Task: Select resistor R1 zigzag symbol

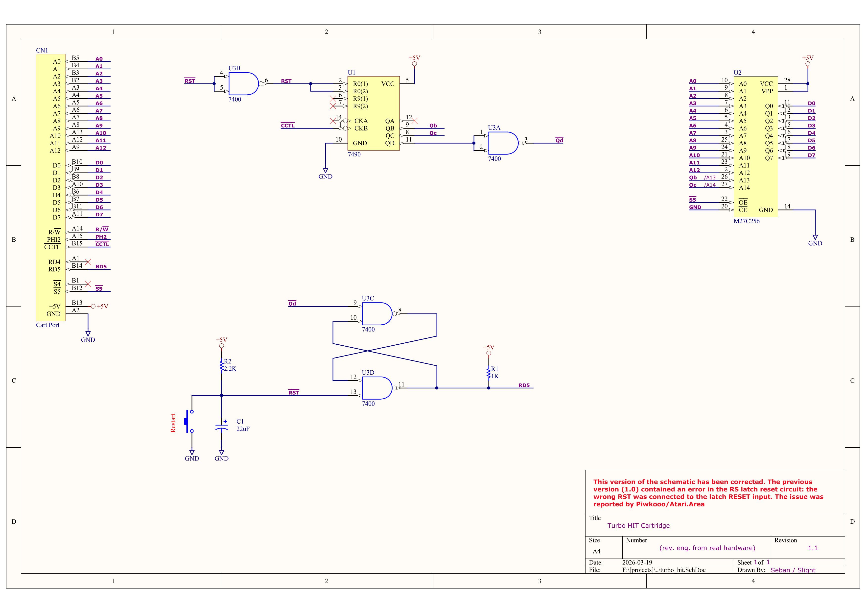Action: click(x=489, y=373)
